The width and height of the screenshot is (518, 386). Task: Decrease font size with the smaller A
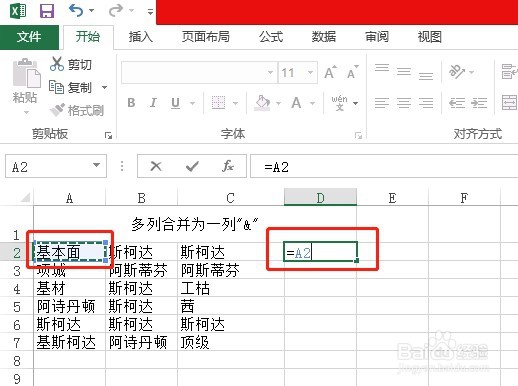[x=352, y=72]
